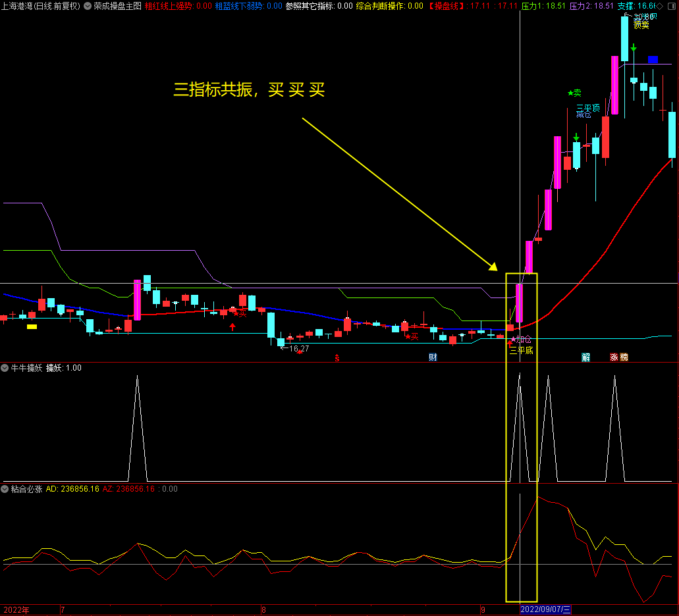Click the green down arrow below ★卖

pyautogui.click(x=576, y=137)
